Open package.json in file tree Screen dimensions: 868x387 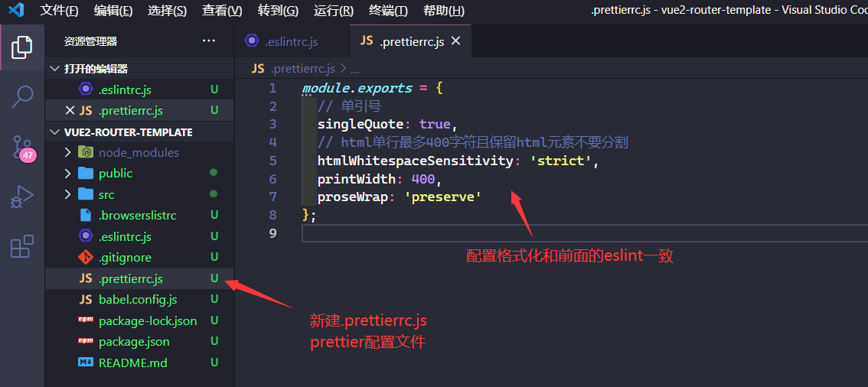tap(134, 342)
